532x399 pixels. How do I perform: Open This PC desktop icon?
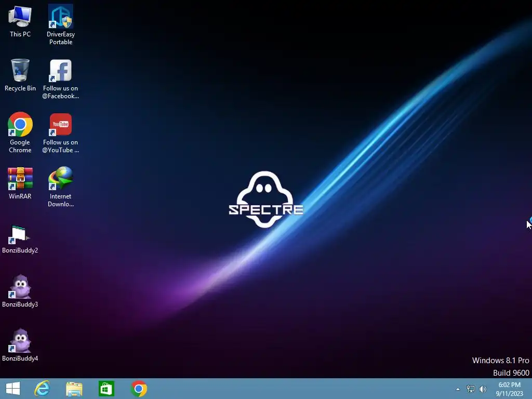20,21
